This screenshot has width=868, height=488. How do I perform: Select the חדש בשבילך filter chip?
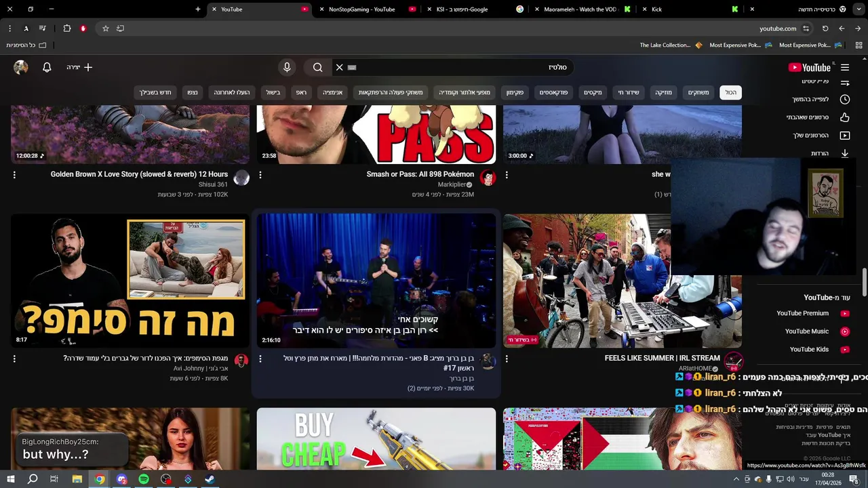(x=155, y=92)
